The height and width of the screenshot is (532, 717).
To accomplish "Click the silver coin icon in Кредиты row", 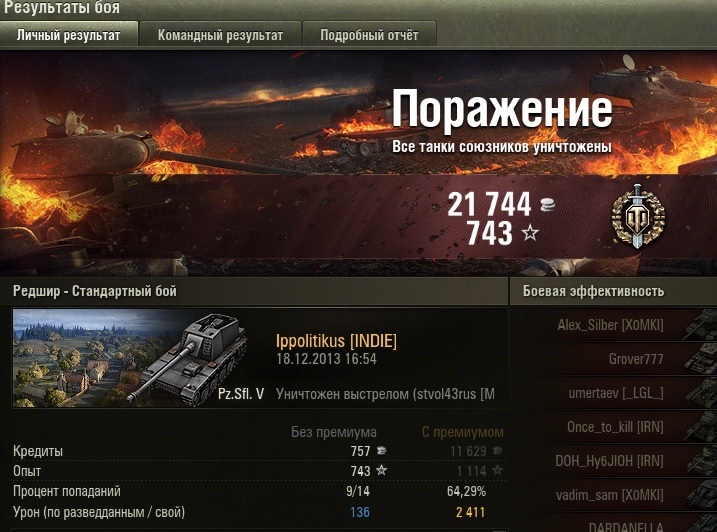I will (x=381, y=451).
